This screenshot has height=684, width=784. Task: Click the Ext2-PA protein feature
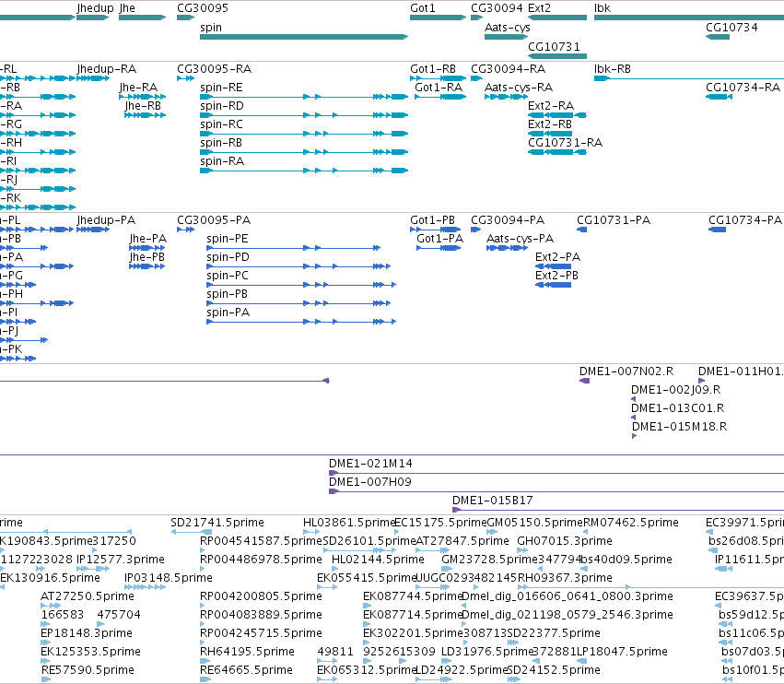(553, 266)
